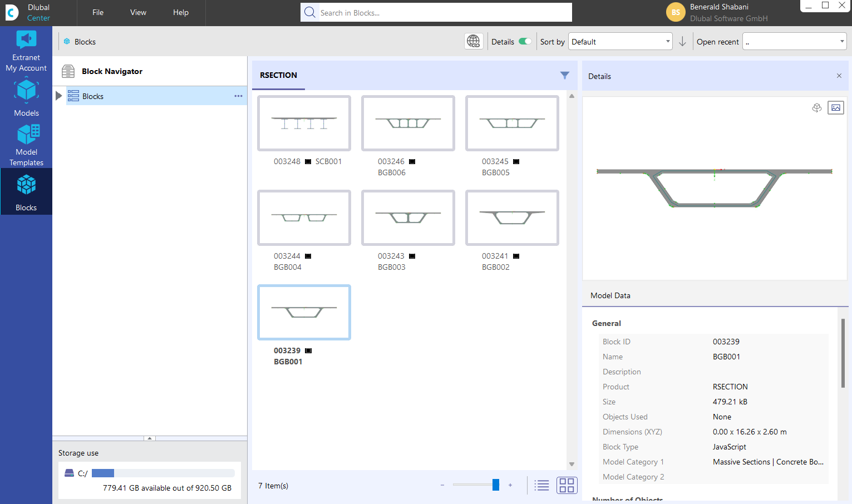Viewport: 852px width, 504px height.
Task: Click the Name value BGB001
Action: [726, 357]
